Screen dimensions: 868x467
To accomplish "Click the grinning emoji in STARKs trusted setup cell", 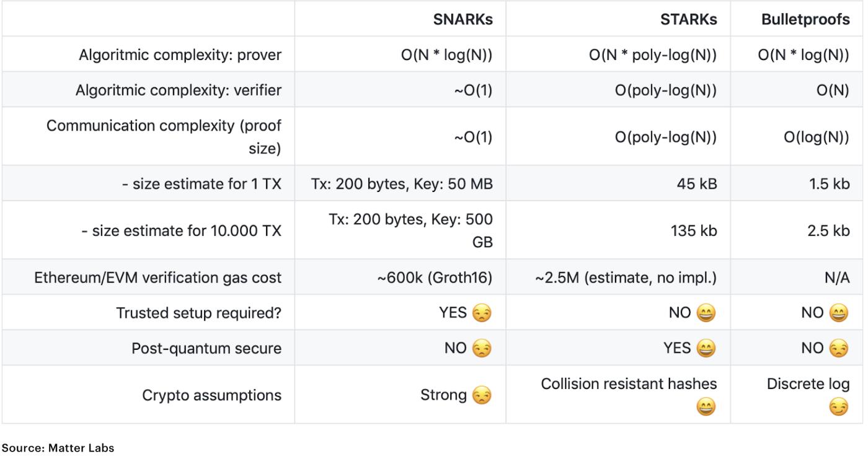I will pos(706,313).
